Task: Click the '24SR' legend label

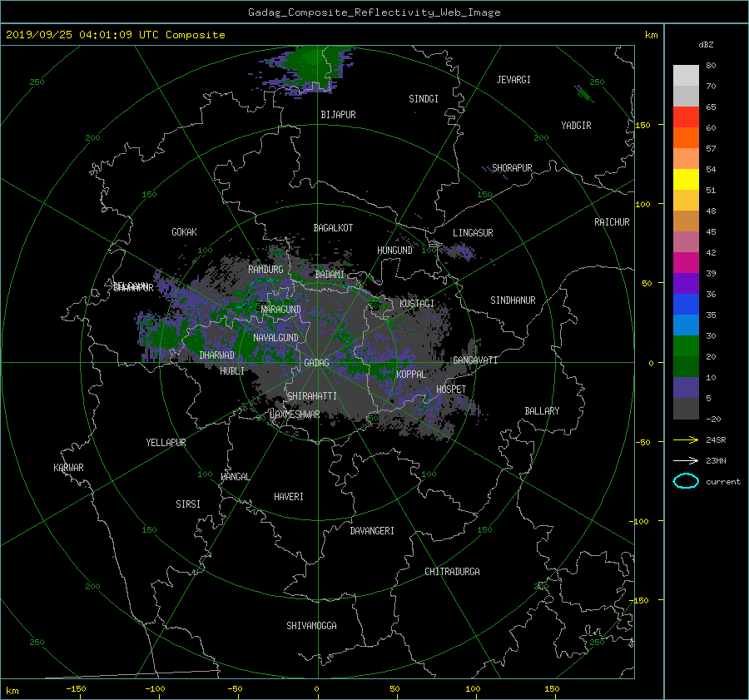Action: (x=716, y=439)
